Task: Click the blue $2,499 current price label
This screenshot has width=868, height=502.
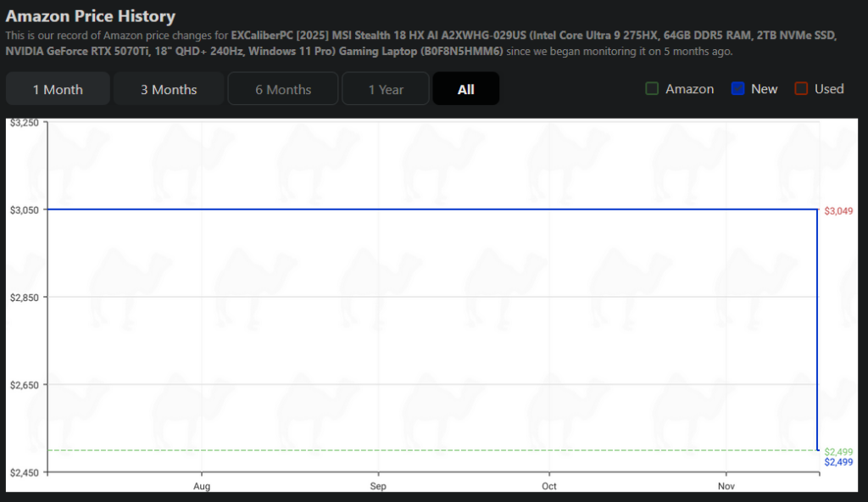Action: (837, 462)
